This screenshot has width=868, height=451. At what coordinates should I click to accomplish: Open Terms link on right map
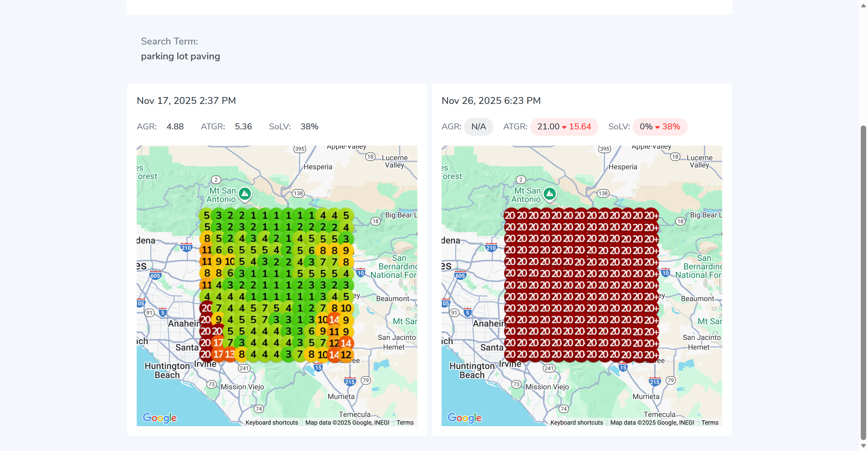click(709, 422)
